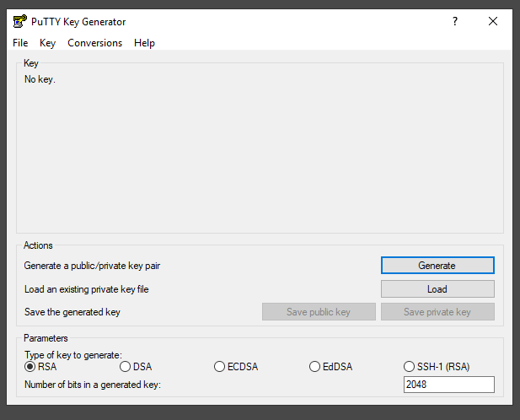Click the Save private key button
Viewport: 520px width, 420px height.
(x=437, y=312)
